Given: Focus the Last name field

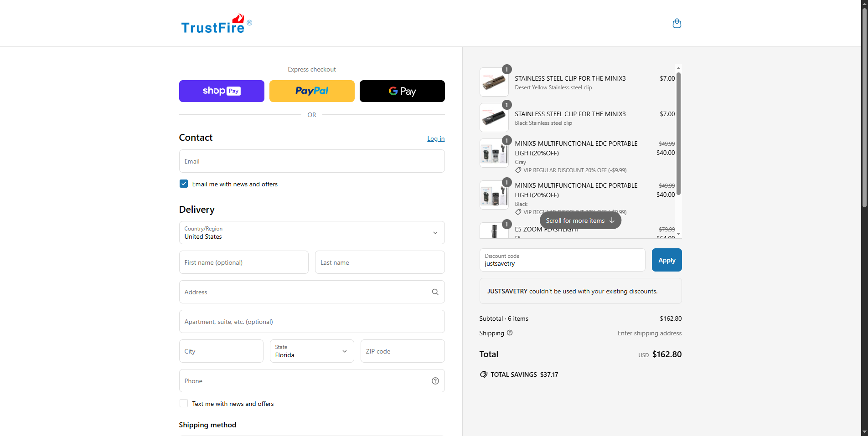Looking at the screenshot, I should pos(380,262).
